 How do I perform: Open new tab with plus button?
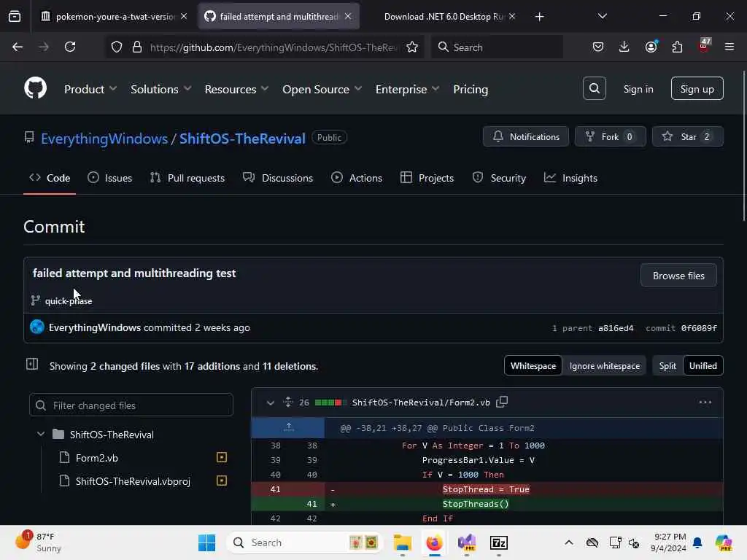point(539,17)
